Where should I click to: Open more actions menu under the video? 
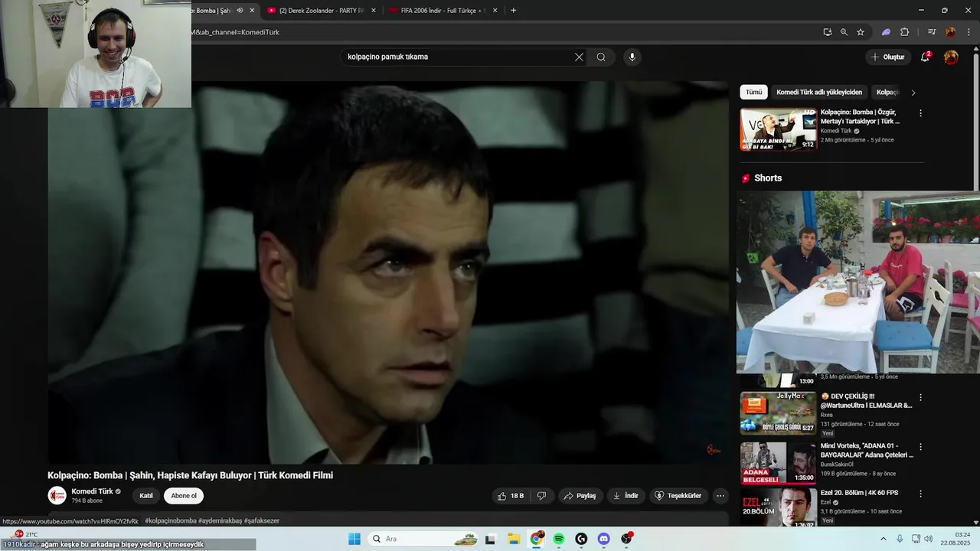(720, 496)
